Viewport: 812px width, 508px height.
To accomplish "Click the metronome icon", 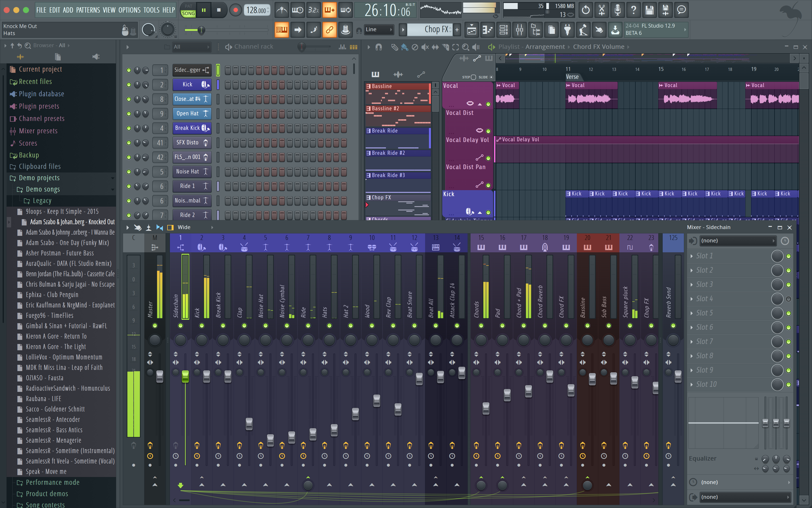I will pyautogui.click(x=281, y=10).
